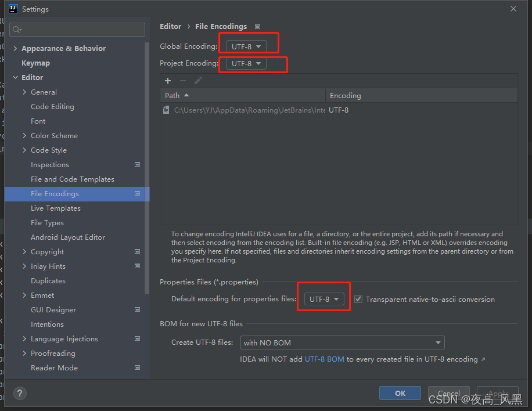Toggle Transparent native-to-ascii conversion checkbox
532x411 pixels.
click(358, 299)
